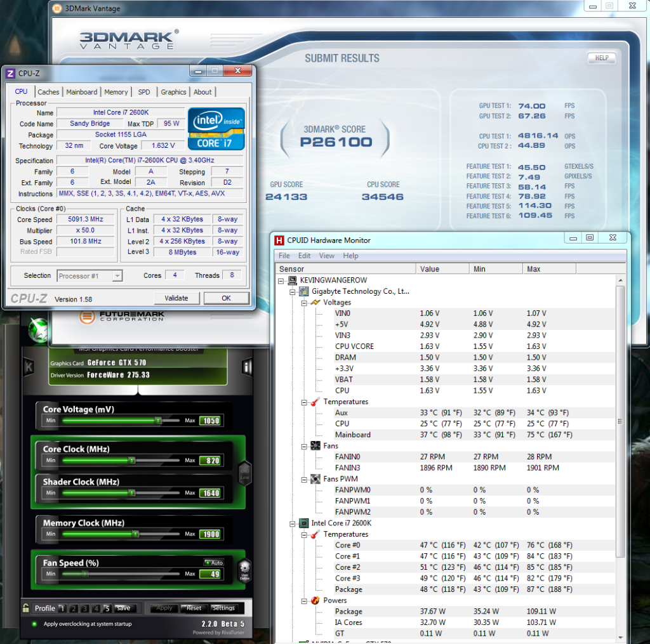The height and width of the screenshot is (644, 650).
Task: Click the 3DMark Vantage title bar icon
Action: pyautogui.click(x=57, y=8)
